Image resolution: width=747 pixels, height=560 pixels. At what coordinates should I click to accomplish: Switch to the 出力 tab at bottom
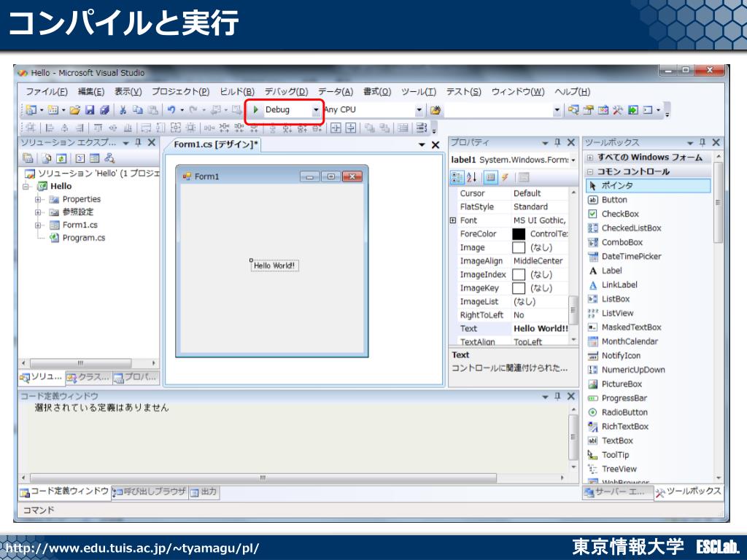pos(204,492)
